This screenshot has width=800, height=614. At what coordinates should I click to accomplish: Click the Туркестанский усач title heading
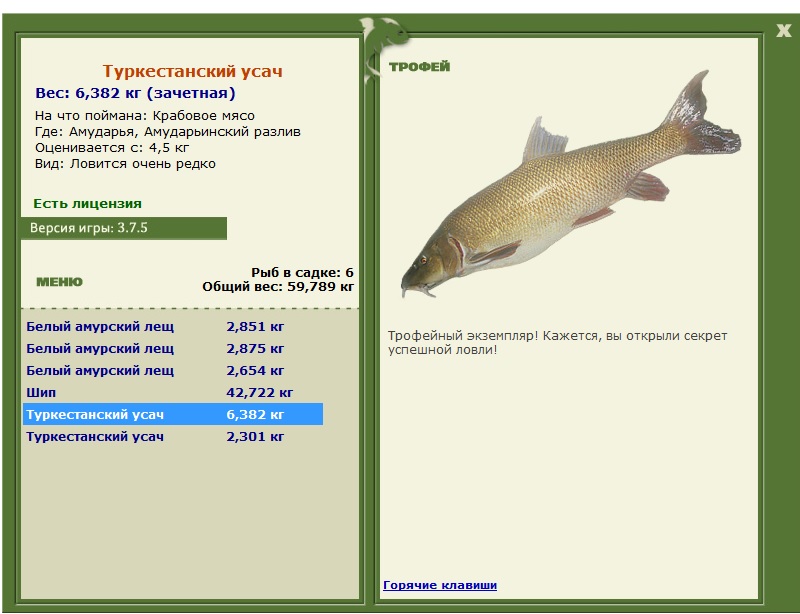(x=192, y=71)
